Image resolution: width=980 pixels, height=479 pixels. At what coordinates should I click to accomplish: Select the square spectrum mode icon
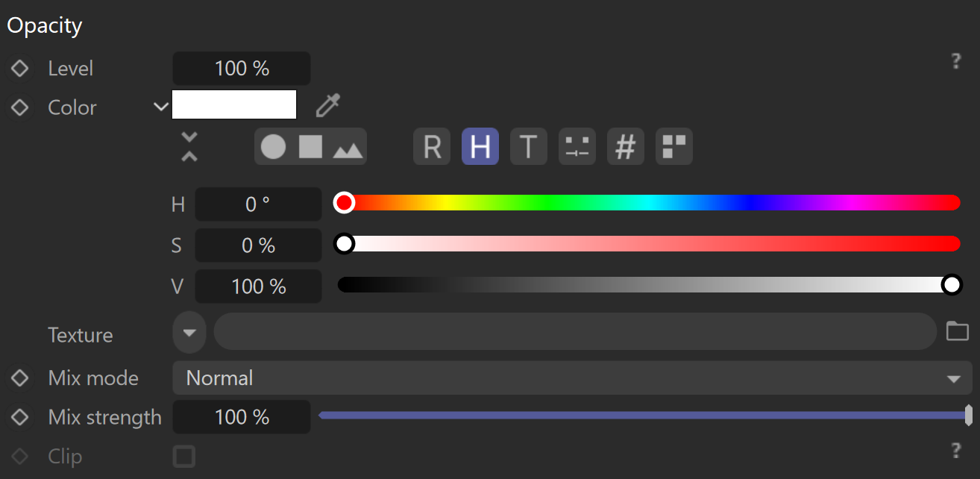pyautogui.click(x=310, y=146)
